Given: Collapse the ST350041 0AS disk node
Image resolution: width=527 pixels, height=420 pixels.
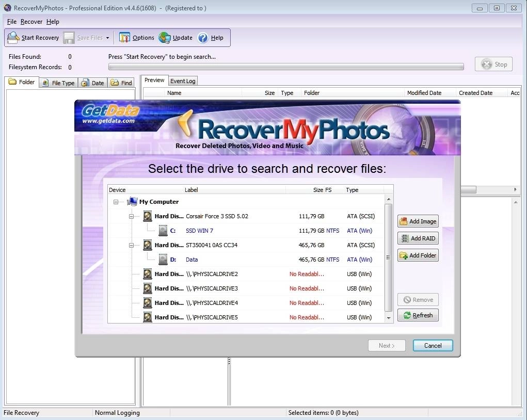Looking at the screenshot, I should coord(132,245).
